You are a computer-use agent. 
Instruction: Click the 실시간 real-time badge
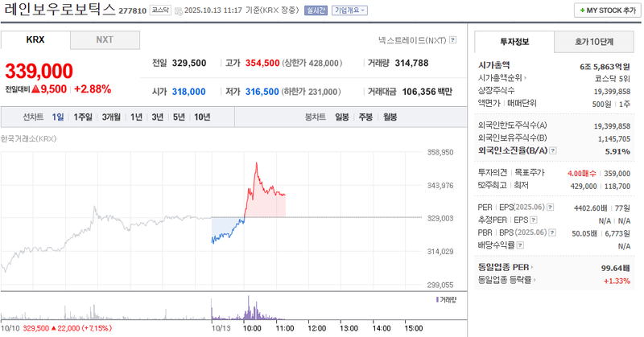click(317, 11)
